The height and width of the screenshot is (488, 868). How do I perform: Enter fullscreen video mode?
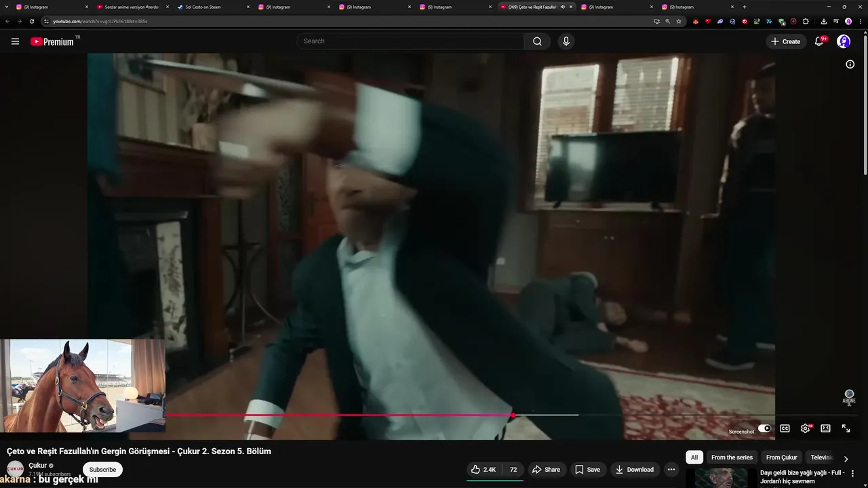coord(846,428)
